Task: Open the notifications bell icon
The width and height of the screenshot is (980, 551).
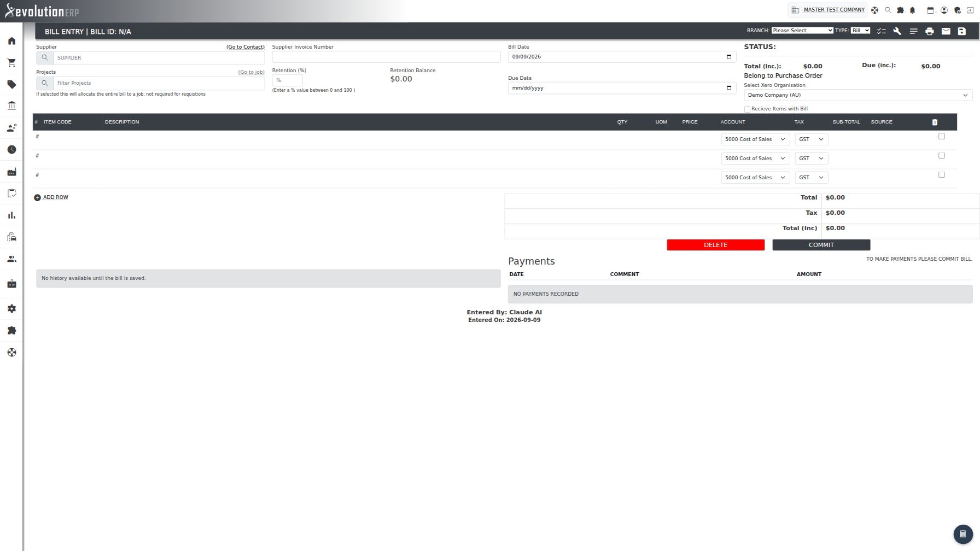Action: [x=913, y=10]
